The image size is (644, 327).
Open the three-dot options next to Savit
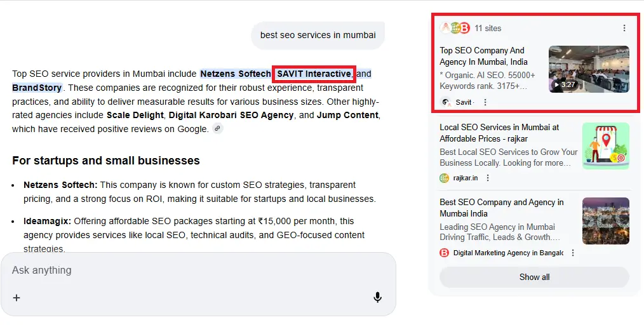[485, 102]
